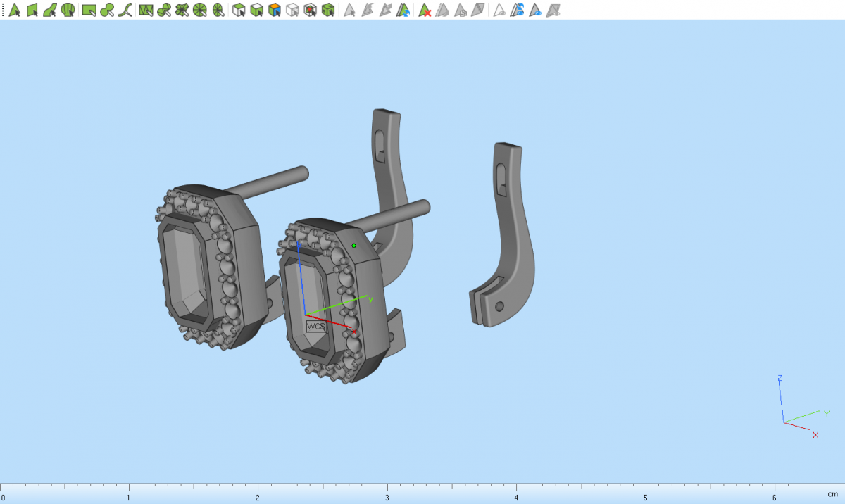Click the left earring's center gemstone
This screenshot has width=845, height=504.
185,273
